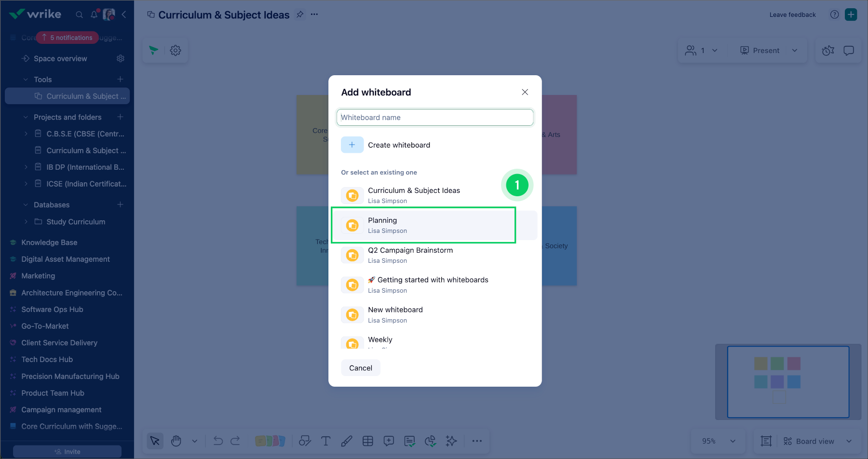
Task: Choose the Hand pan tool
Action: click(x=176, y=441)
